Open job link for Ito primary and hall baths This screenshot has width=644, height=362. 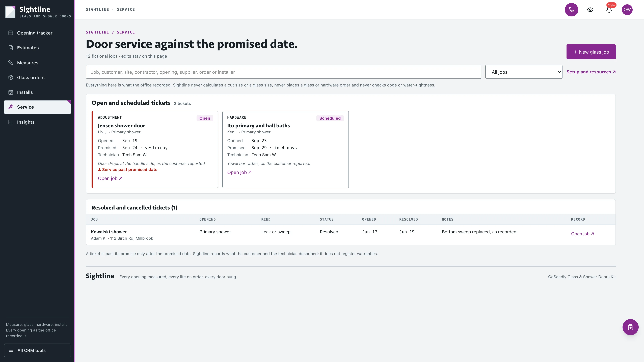(x=239, y=172)
